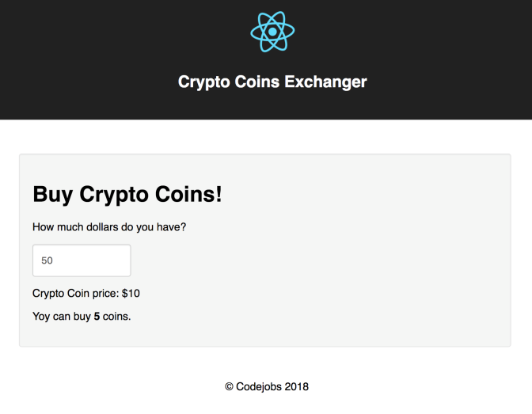Viewport: 532px width, 414px height.
Task: Click the "Yoy can buy" result text
Action: point(62,317)
